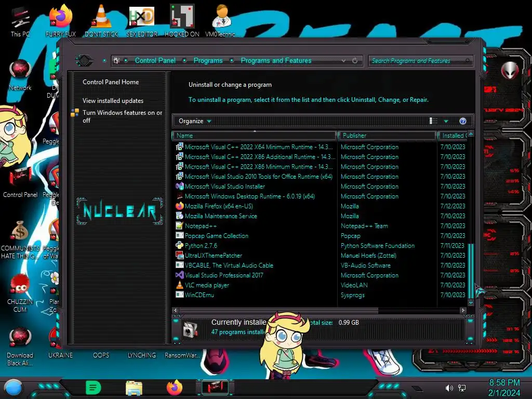Open the CHUZZIN CUM desktop shortcut

click(x=20, y=293)
